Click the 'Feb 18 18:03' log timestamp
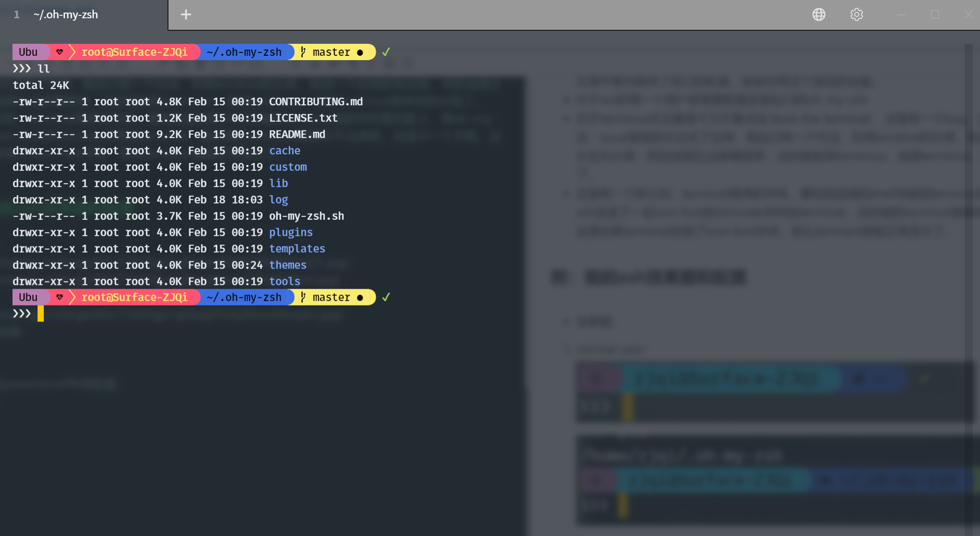Image resolution: width=980 pixels, height=536 pixels. pos(225,200)
